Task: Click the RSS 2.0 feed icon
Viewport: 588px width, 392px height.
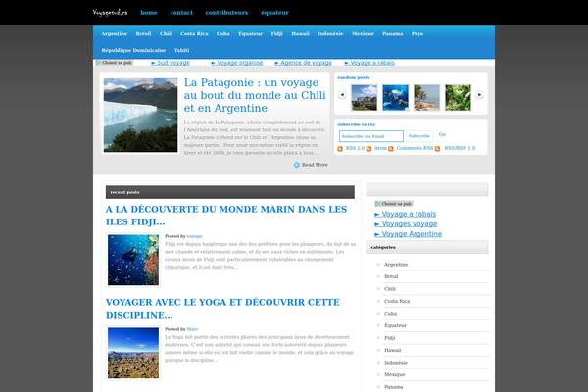Action: 340,149
